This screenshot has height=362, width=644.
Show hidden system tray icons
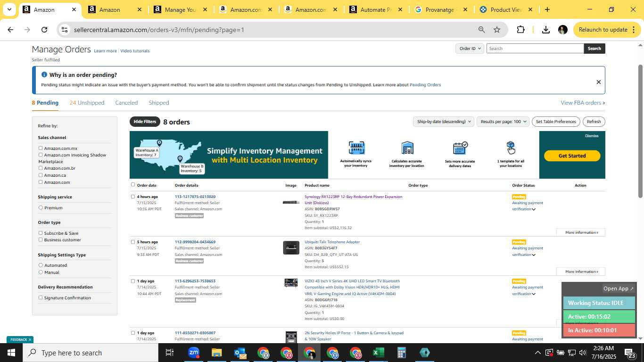point(537,353)
